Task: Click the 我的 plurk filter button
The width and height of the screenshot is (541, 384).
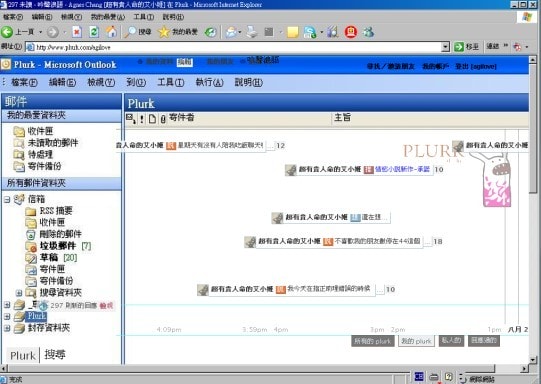Action: 416,341
